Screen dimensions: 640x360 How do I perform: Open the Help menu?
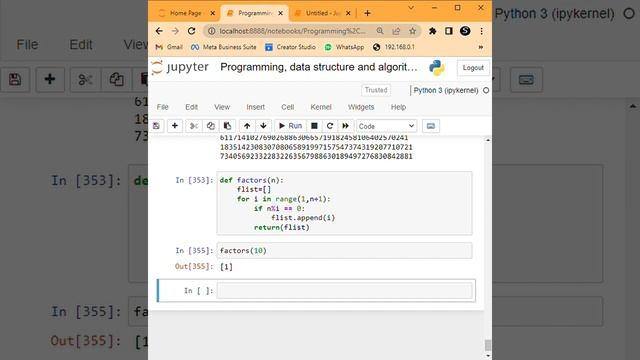398,107
